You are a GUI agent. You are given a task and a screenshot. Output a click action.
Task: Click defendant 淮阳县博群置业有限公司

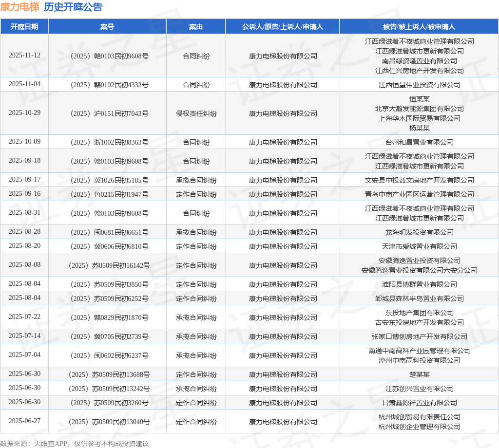click(x=419, y=284)
